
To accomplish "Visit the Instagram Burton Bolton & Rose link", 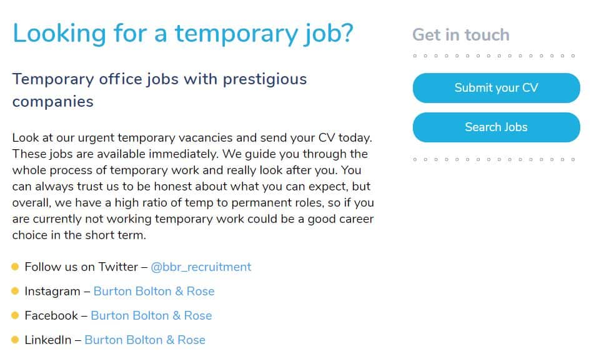I will coord(154,291).
